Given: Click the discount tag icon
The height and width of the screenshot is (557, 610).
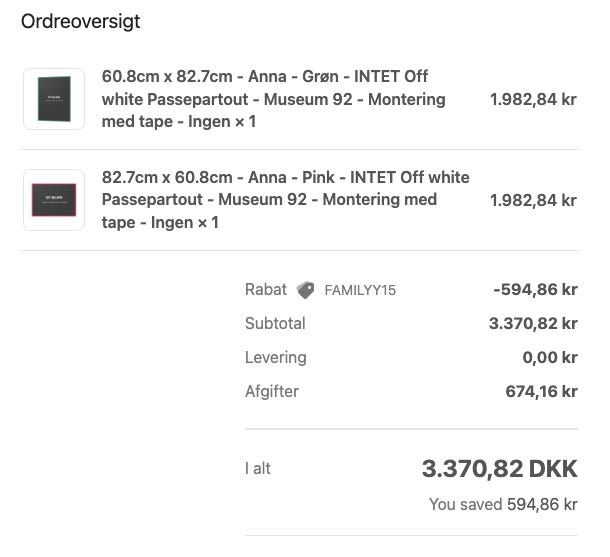Looking at the screenshot, I should 306,290.
